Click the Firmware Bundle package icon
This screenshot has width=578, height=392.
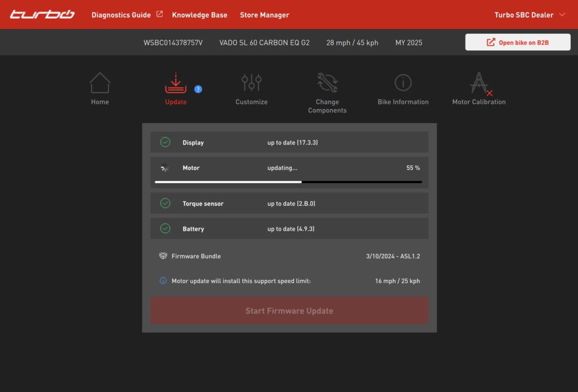[x=163, y=256]
